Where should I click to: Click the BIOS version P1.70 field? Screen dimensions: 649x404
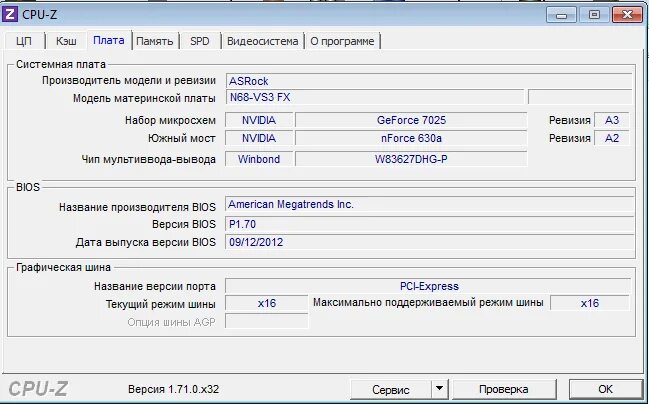429,224
